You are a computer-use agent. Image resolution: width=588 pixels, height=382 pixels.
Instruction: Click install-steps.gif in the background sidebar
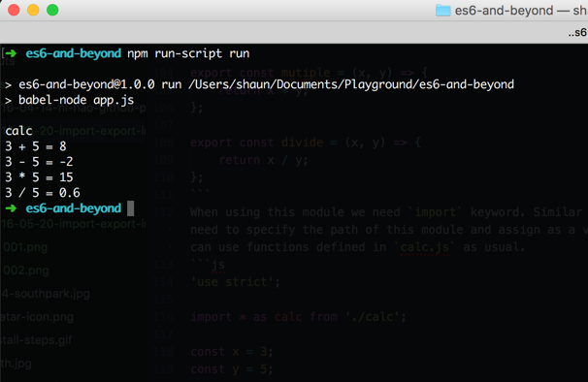[36, 340]
